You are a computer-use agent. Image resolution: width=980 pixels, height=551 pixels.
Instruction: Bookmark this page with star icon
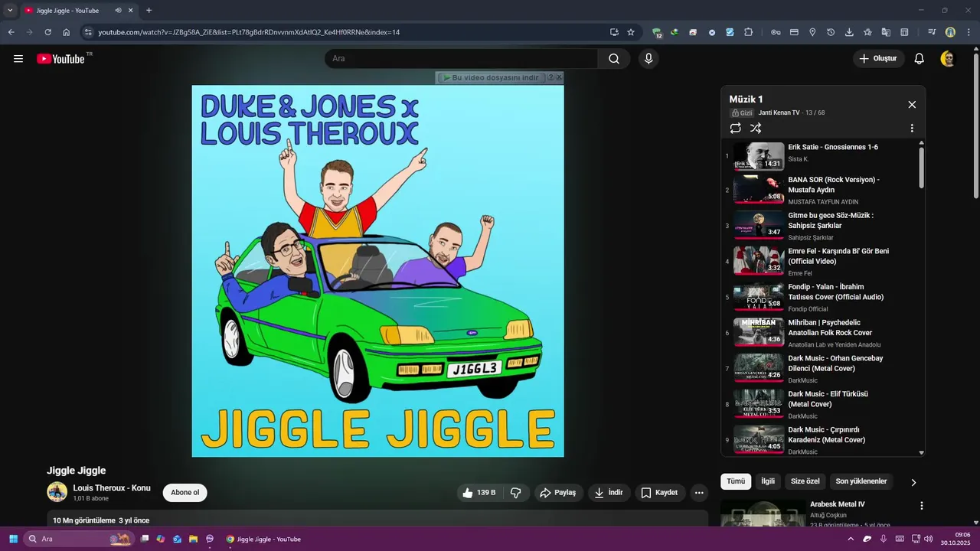pyautogui.click(x=631, y=32)
